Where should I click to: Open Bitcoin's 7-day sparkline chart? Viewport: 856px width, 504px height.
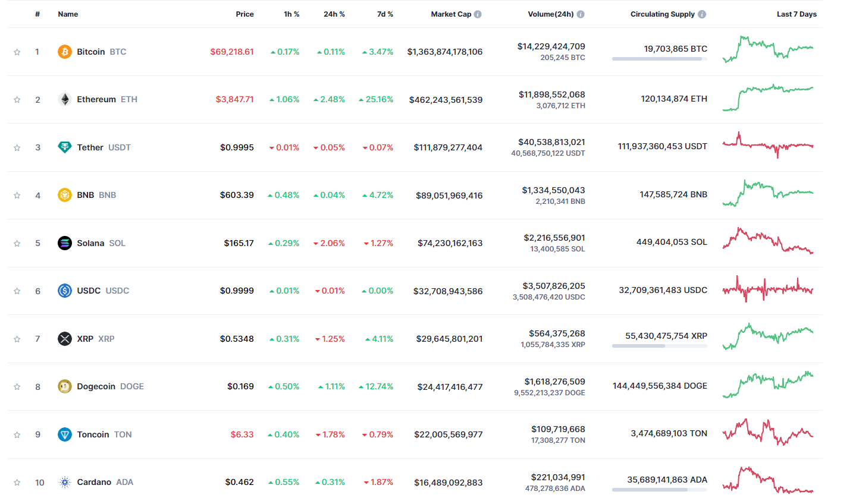pyautogui.click(x=768, y=49)
